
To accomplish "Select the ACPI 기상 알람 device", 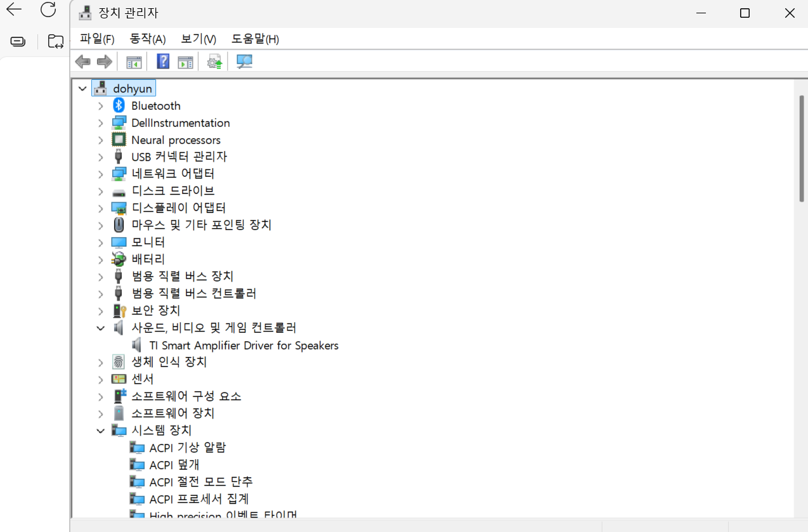I will tap(188, 448).
